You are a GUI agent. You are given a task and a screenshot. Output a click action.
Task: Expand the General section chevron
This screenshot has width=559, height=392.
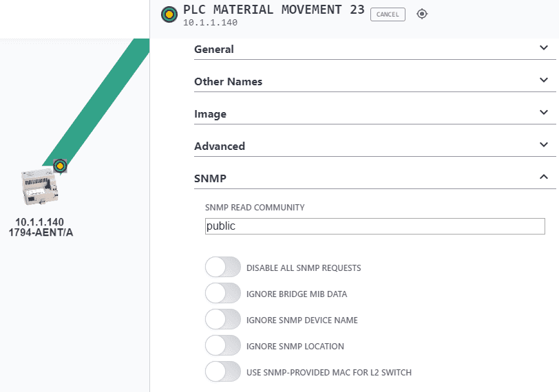click(x=544, y=47)
